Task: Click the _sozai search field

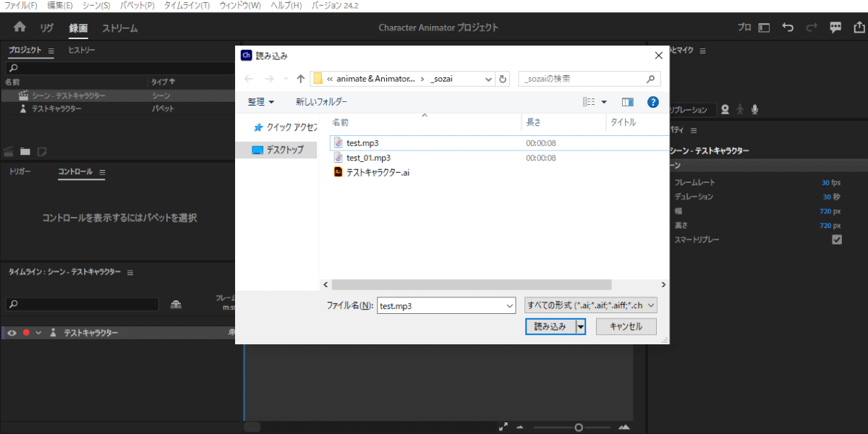Action: 590,79
